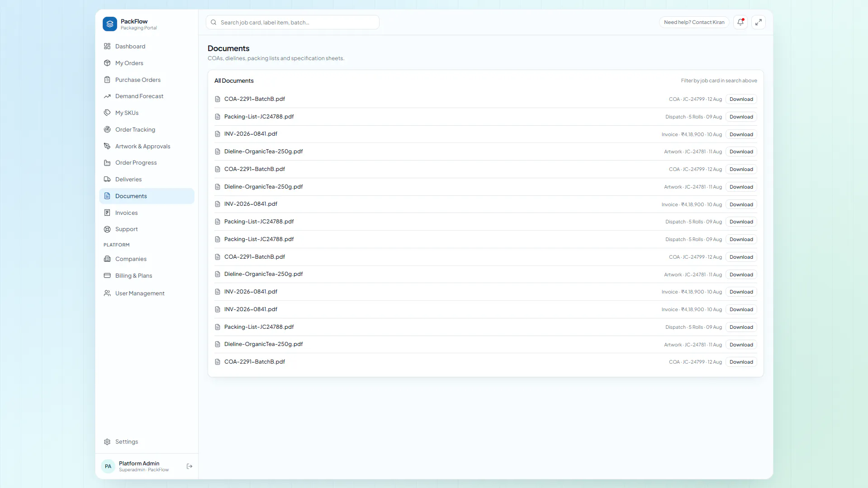This screenshot has height=488, width=868.
Task: Click Need help? Contact Kiran button
Action: coord(694,22)
